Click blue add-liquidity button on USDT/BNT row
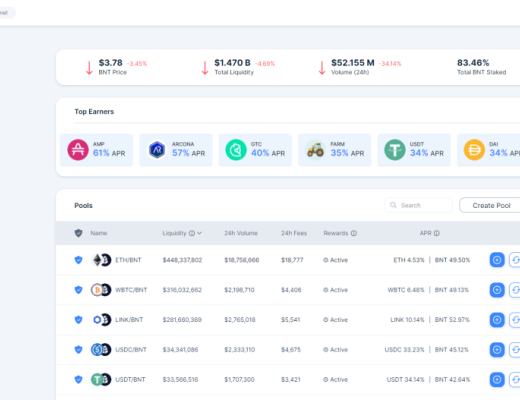Screen dimensions: 520x400 click(x=497, y=379)
